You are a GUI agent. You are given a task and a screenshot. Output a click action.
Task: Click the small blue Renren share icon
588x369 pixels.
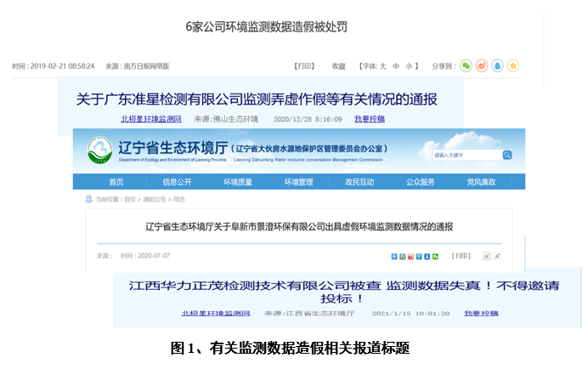click(427, 257)
